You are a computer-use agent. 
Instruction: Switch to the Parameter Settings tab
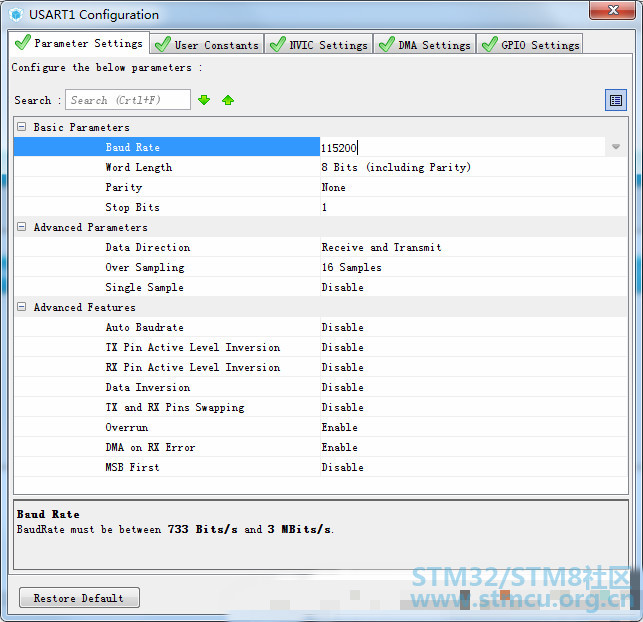pos(79,43)
